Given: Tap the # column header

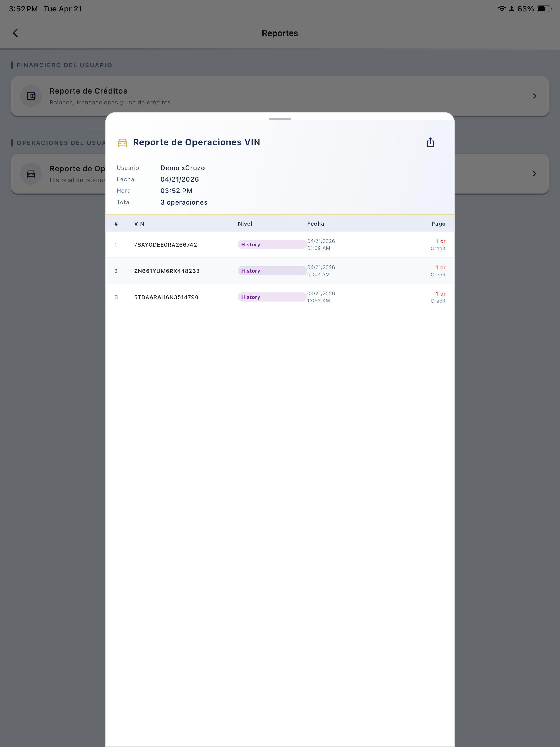Looking at the screenshot, I should [116, 224].
